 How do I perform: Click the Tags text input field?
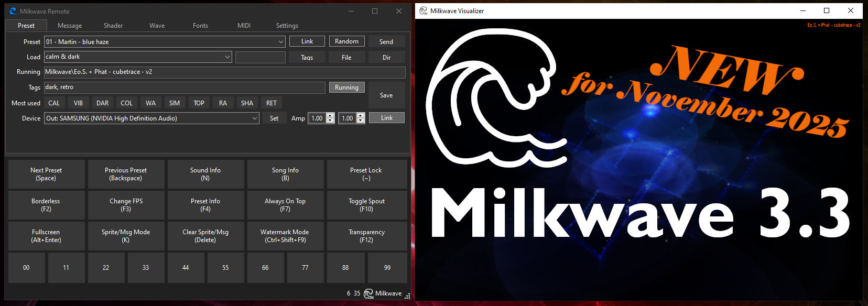(x=183, y=88)
